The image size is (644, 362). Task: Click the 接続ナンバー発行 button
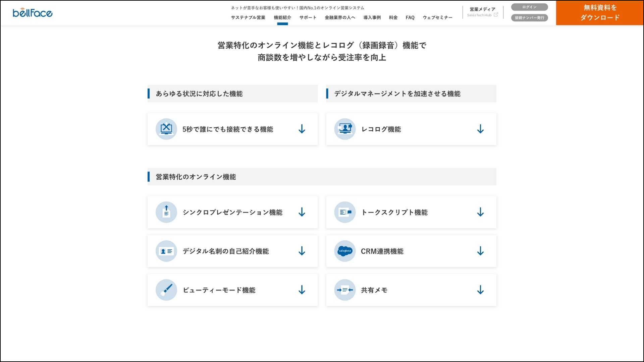pos(529,18)
